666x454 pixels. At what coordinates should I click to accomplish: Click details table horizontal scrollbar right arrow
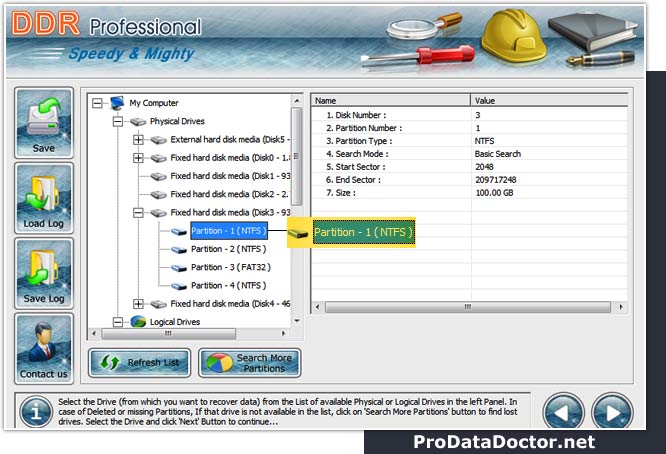point(621,307)
